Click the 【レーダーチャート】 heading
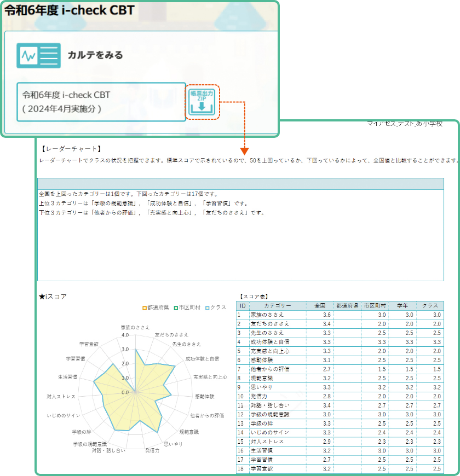The image size is (460, 476). [x=71, y=149]
